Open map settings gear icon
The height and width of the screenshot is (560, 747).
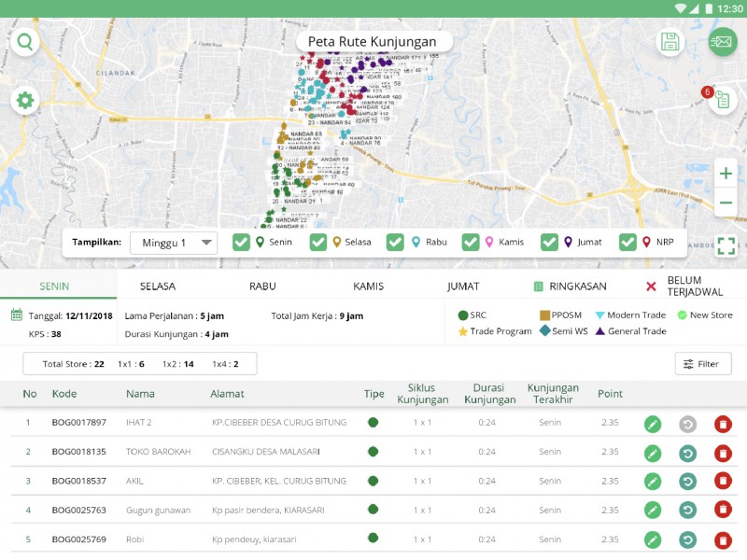pyautogui.click(x=25, y=101)
